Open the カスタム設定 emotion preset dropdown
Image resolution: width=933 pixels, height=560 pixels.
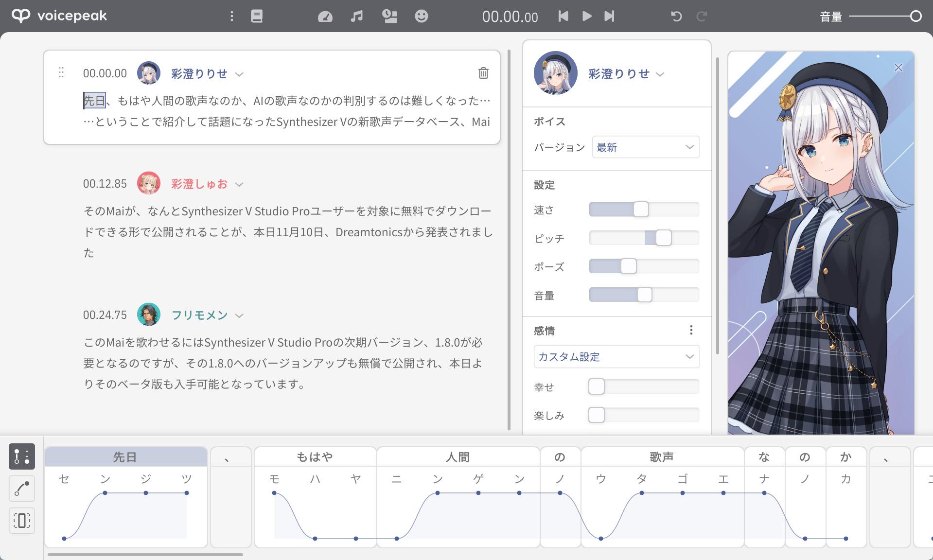point(616,357)
